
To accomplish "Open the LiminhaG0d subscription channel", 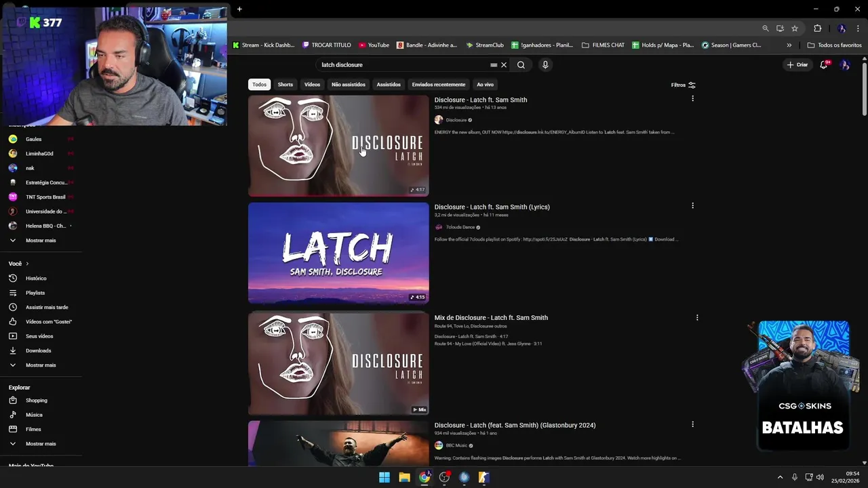I will (41, 153).
